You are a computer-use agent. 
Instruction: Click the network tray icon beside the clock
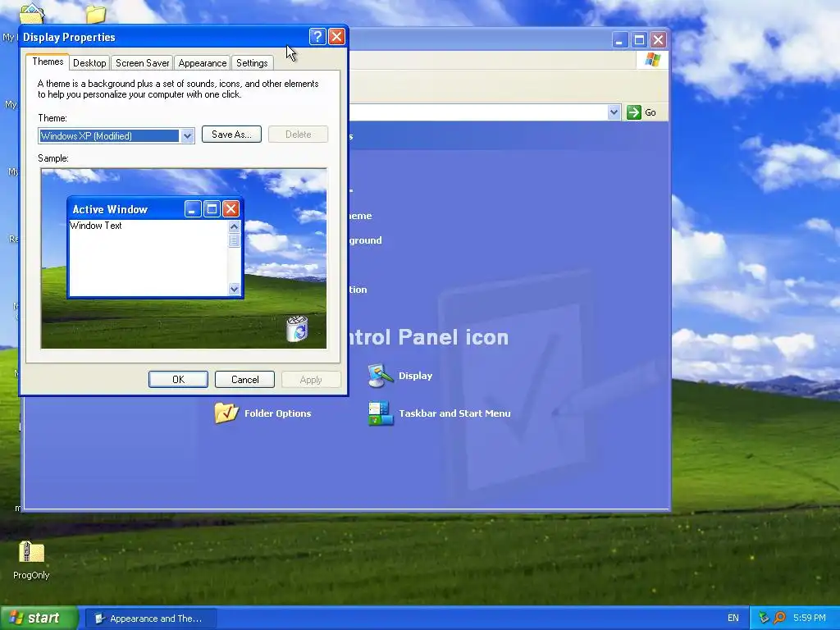click(x=764, y=618)
